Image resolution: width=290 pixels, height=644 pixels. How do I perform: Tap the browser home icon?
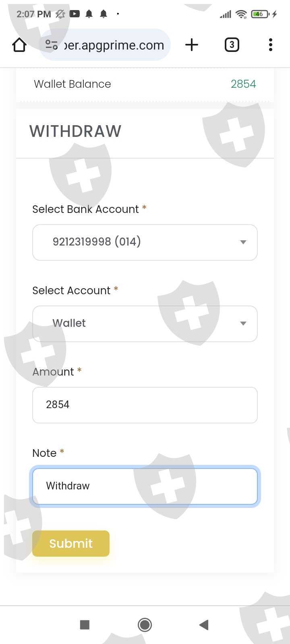point(19,45)
